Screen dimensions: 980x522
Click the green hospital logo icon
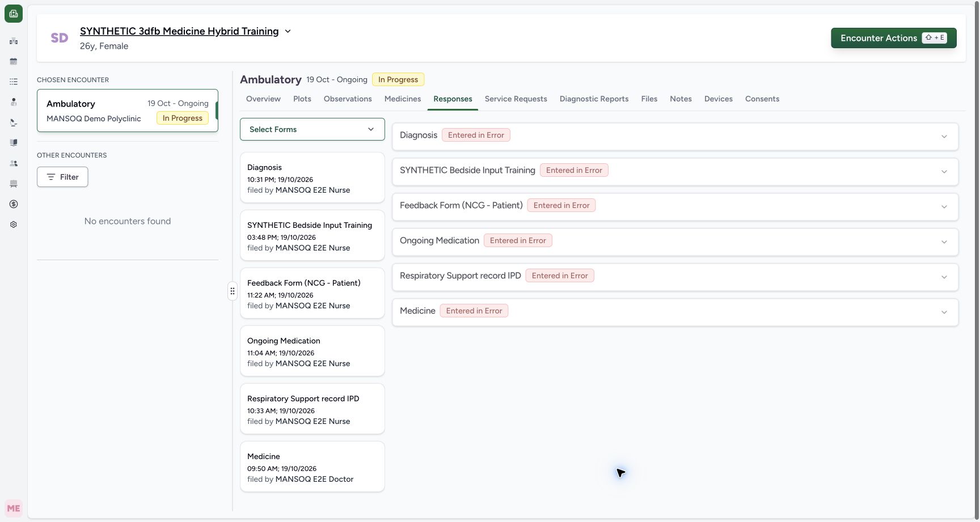(14, 14)
